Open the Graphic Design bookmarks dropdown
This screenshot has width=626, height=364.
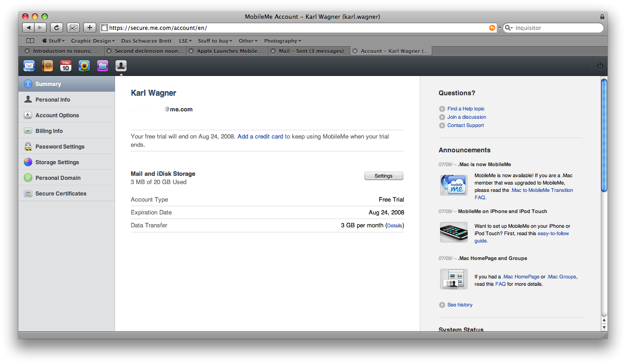click(x=93, y=41)
